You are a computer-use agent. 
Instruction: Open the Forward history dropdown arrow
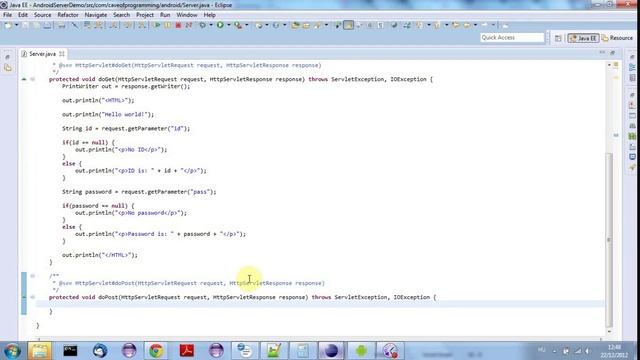coord(493,25)
